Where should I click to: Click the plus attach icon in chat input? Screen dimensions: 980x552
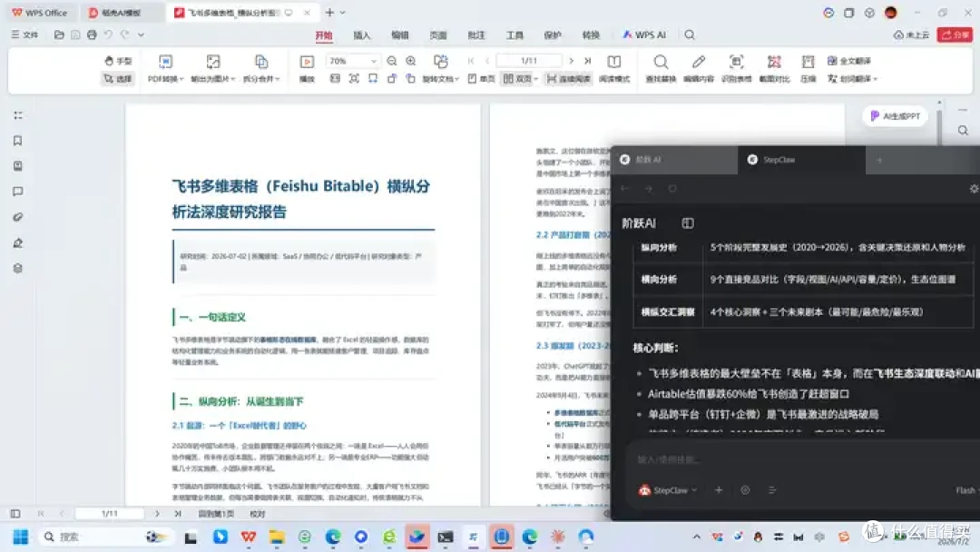(719, 491)
